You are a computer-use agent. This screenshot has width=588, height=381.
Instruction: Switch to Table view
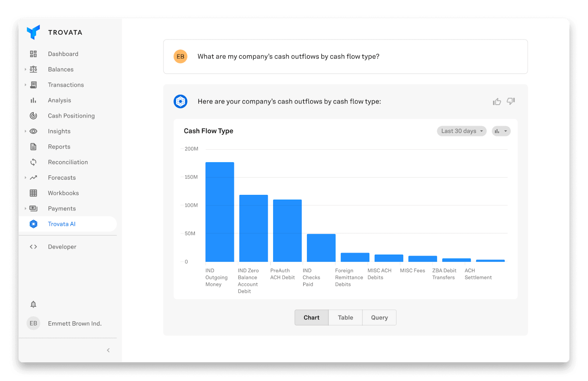pyautogui.click(x=345, y=317)
